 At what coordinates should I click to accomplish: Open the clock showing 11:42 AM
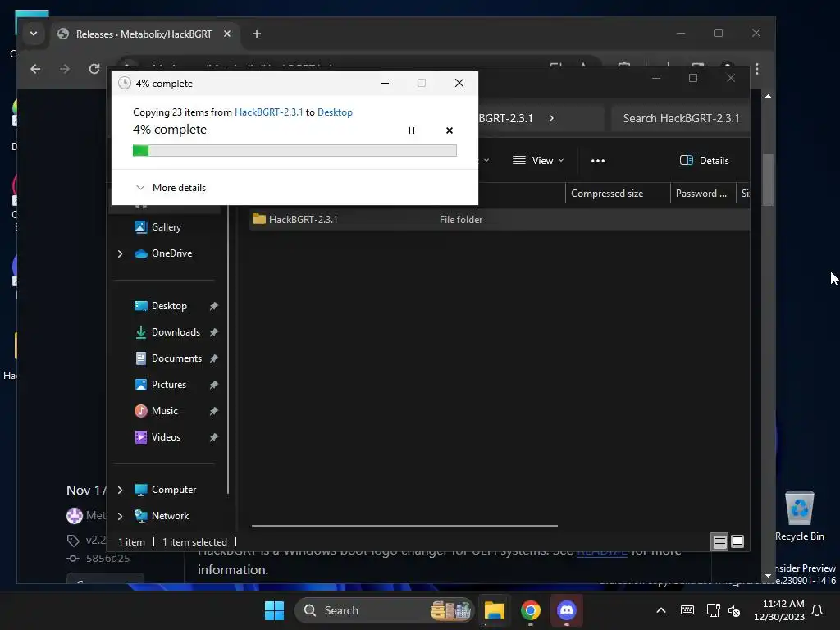click(x=779, y=610)
